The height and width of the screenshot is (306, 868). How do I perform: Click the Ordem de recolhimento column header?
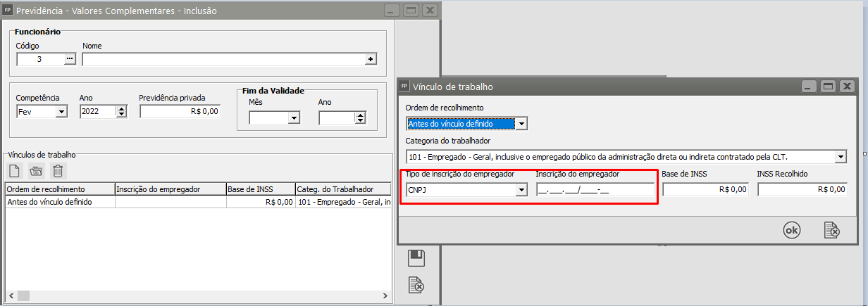(59, 189)
